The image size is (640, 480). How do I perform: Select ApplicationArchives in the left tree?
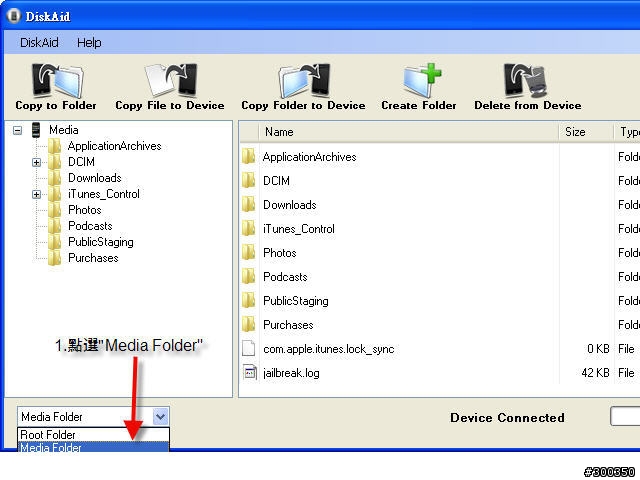pyautogui.click(x=115, y=146)
